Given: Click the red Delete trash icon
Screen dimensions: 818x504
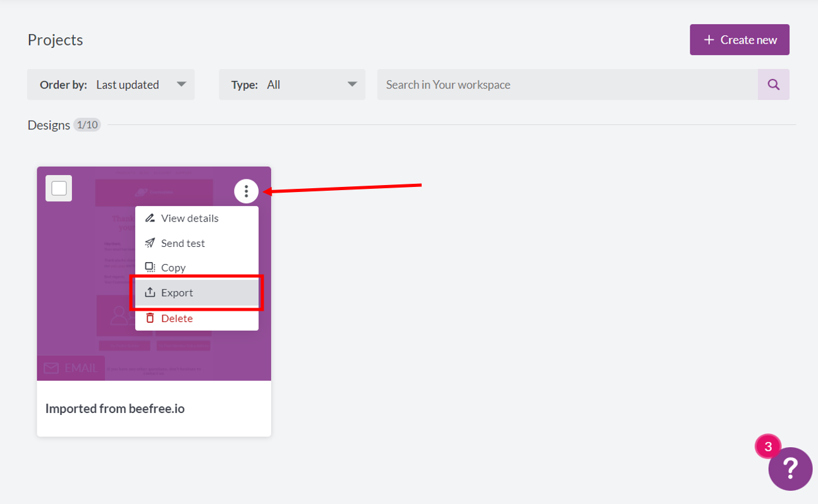Looking at the screenshot, I should click(150, 318).
